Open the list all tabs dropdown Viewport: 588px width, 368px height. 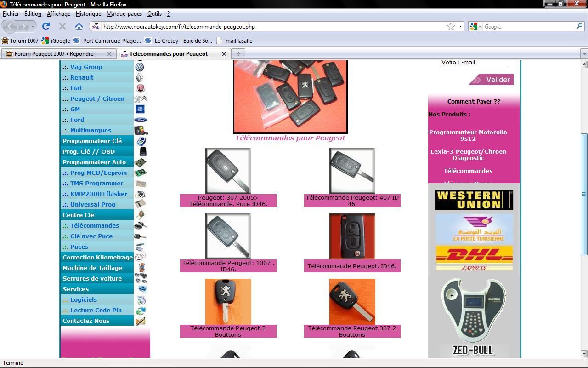click(x=584, y=54)
